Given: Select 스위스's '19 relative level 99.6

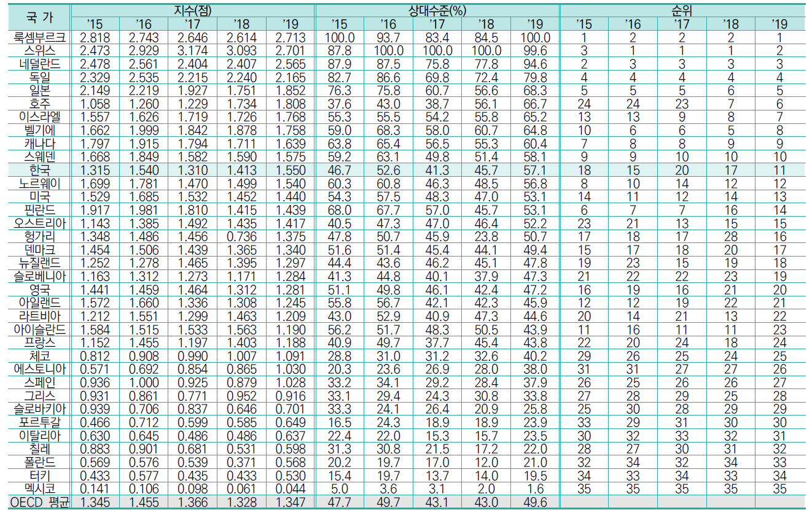Looking at the screenshot, I should coord(534,50).
